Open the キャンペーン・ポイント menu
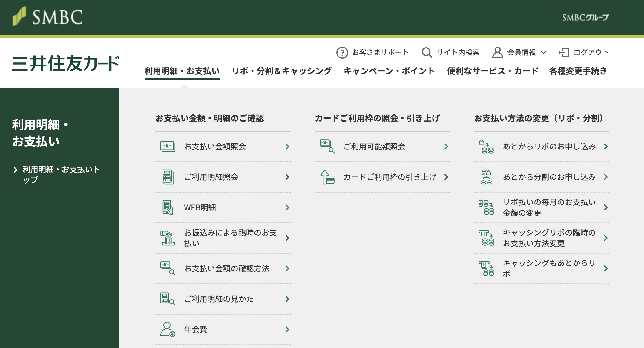 [x=389, y=71]
